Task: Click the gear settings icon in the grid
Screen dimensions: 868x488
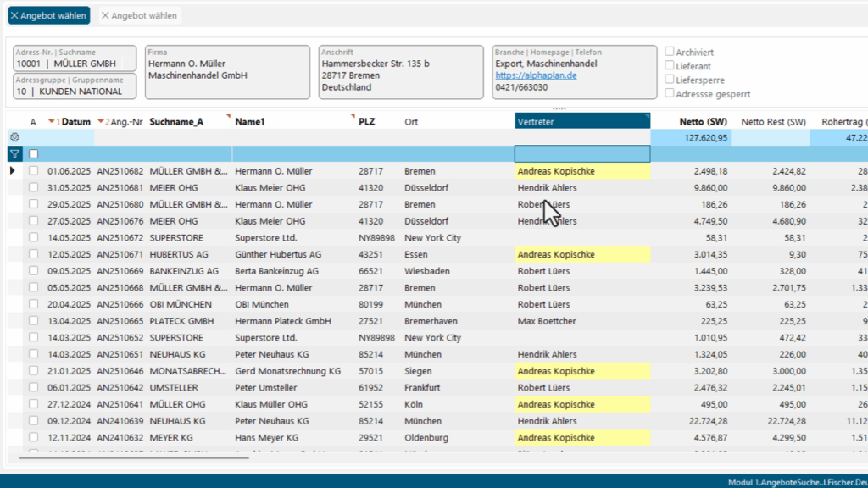Action: (14, 137)
